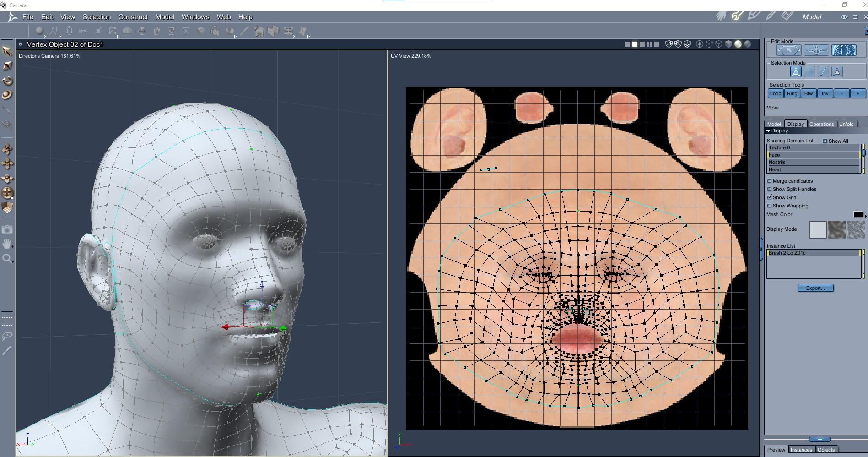Toggle the eye visibility icon near Model label
The height and width of the screenshot is (457, 868).
click(x=844, y=17)
